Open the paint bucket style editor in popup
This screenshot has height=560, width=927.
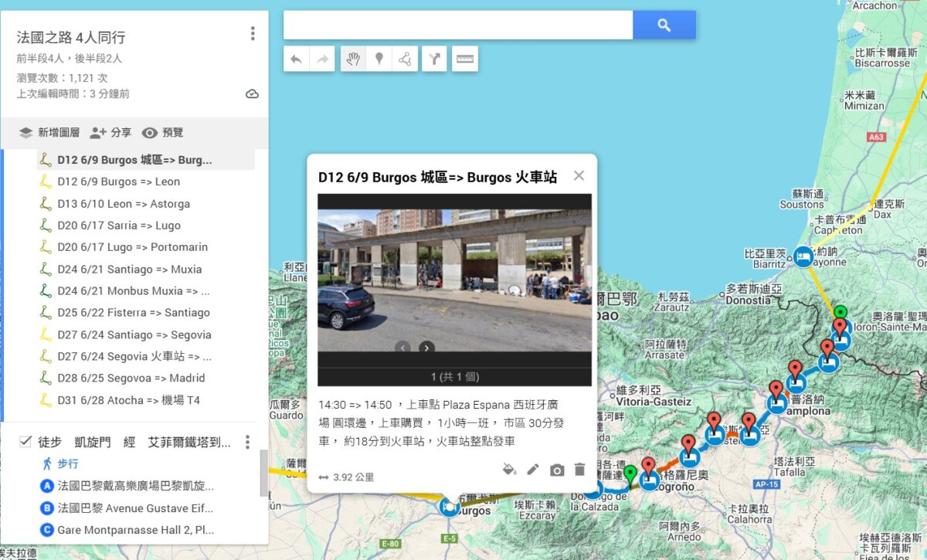click(x=510, y=470)
